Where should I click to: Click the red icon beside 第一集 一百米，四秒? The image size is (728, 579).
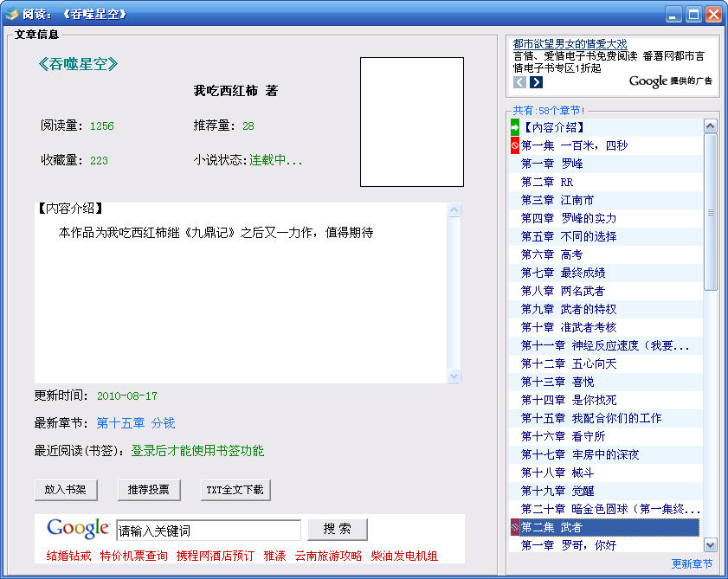tap(515, 145)
